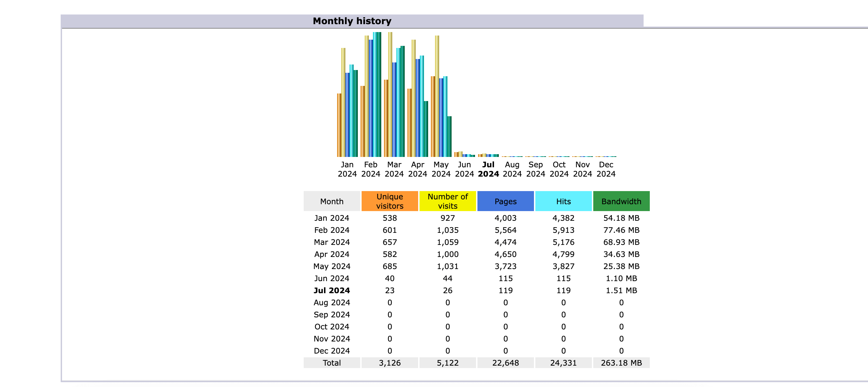Click the Jan 2024 table row label

pyautogui.click(x=332, y=218)
